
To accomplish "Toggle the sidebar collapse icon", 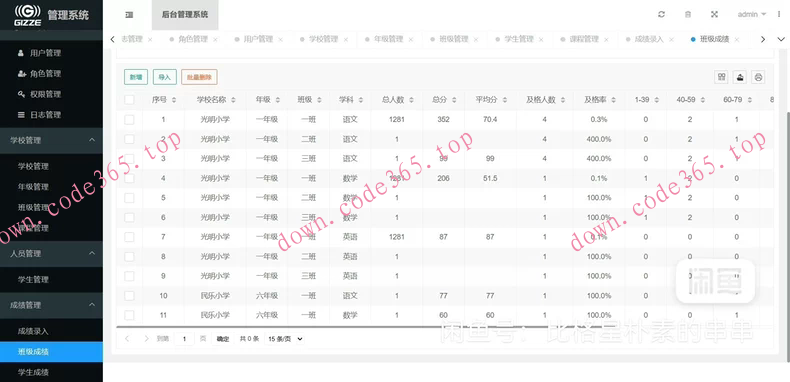I will click(129, 15).
